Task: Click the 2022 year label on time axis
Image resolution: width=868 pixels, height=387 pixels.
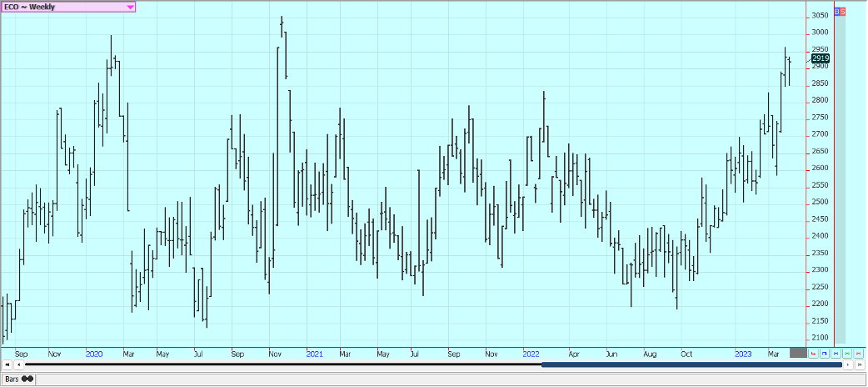Action: pyautogui.click(x=531, y=353)
